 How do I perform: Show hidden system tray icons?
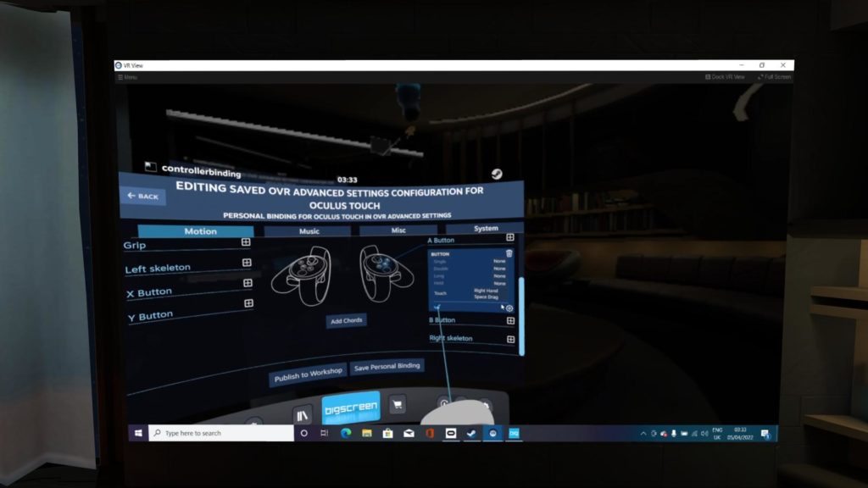point(643,434)
